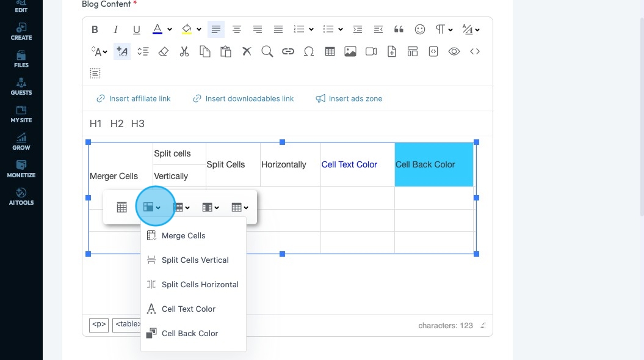The height and width of the screenshot is (360, 644).
Task: Open the insert link tool
Action: click(x=288, y=52)
